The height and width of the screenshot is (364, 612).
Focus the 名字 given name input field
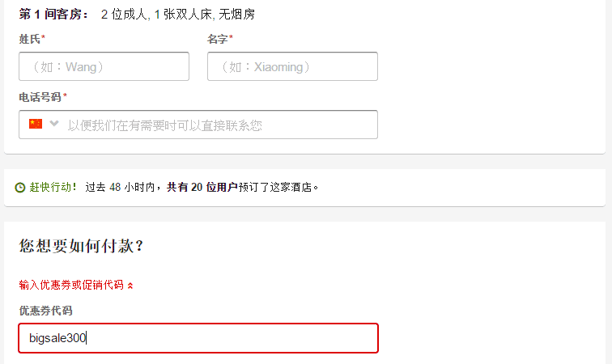292,66
